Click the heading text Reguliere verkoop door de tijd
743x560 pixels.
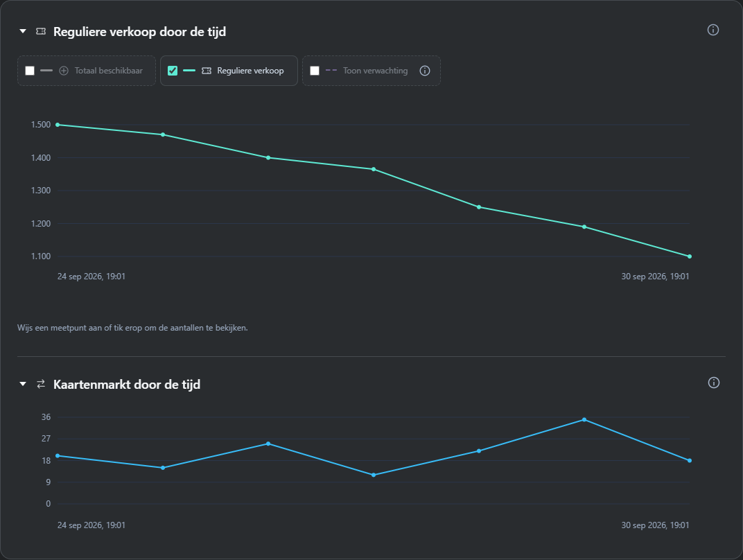coord(139,32)
